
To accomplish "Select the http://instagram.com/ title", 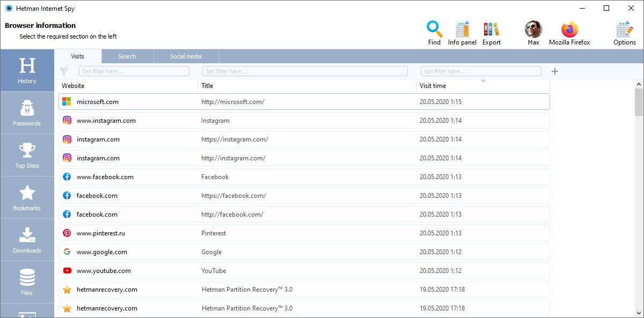I will 233,158.
